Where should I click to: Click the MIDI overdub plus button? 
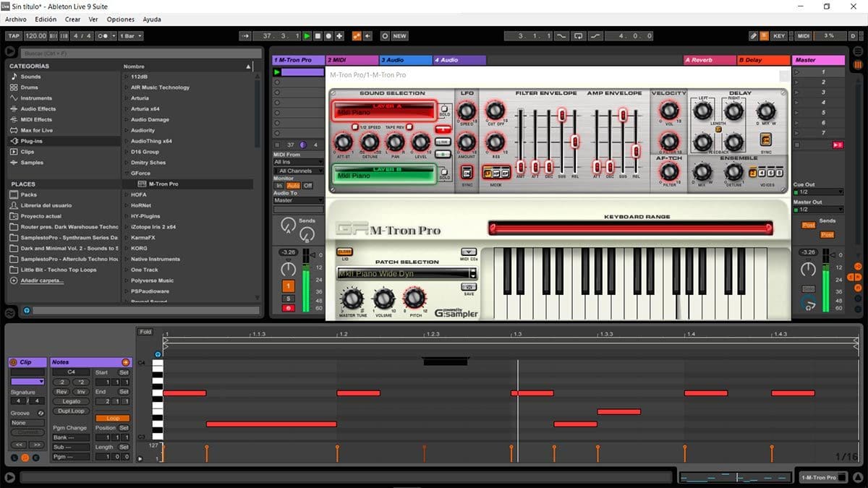(x=339, y=35)
